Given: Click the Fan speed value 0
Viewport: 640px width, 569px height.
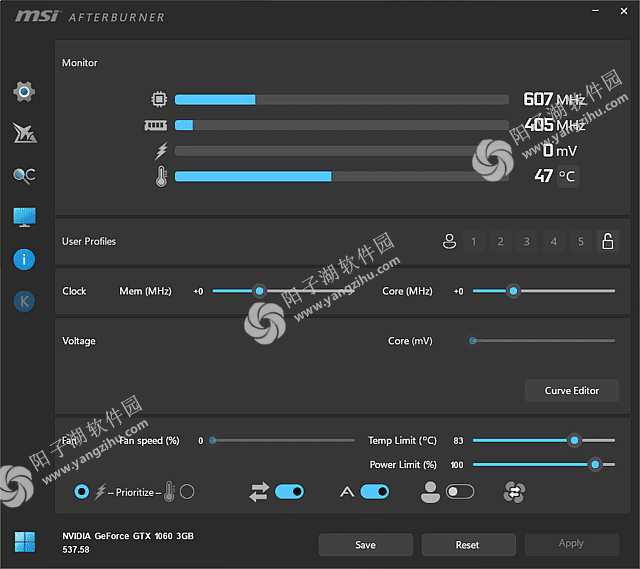Looking at the screenshot, I should [200, 441].
